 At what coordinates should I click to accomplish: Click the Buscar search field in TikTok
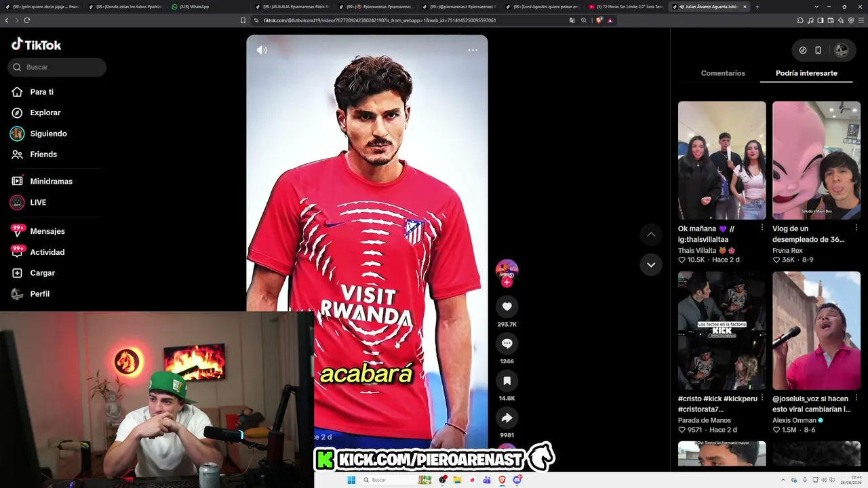click(58, 67)
